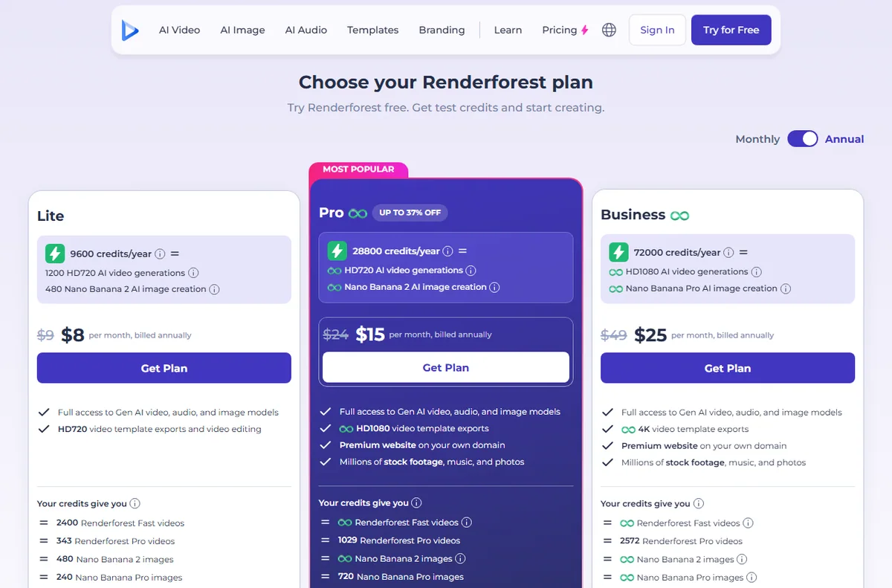Click info icon by Lite 'Your credits give you'
This screenshot has width=892, height=588.
(135, 503)
